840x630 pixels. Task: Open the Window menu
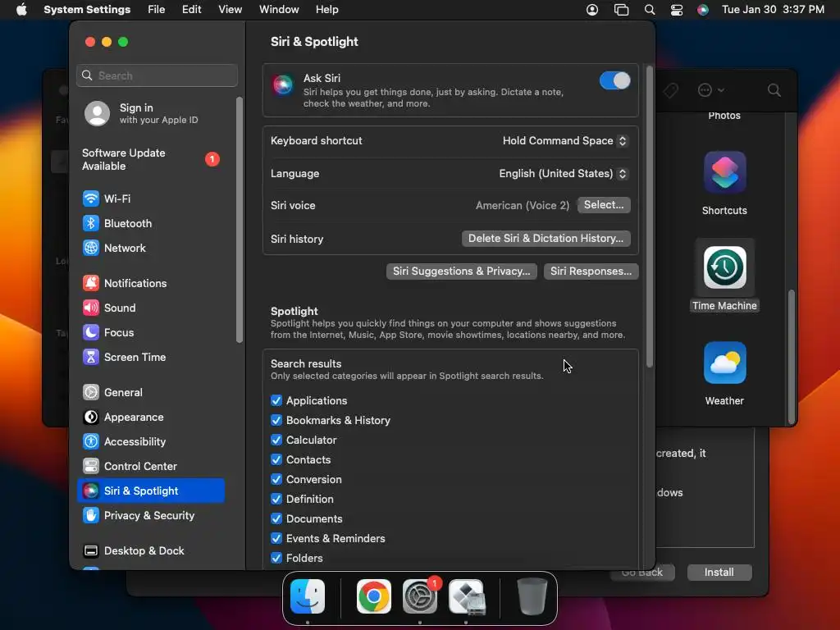pos(279,10)
